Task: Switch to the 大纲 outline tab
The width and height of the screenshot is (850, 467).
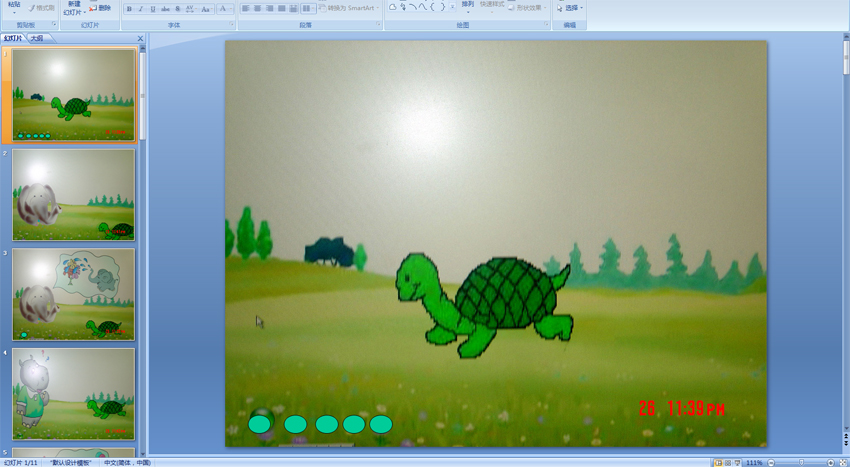Action: click(x=37, y=38)
